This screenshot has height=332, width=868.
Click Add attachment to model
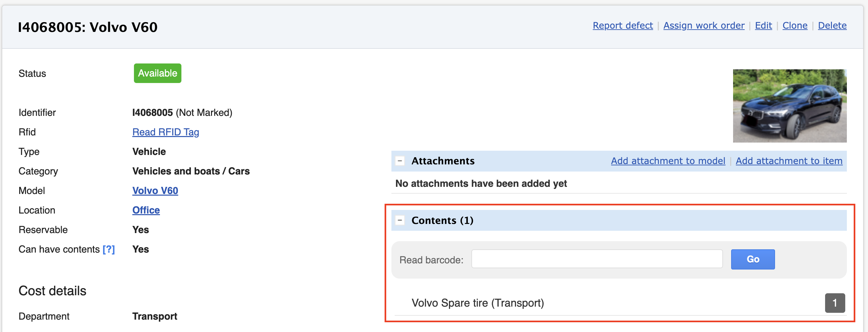667,161
